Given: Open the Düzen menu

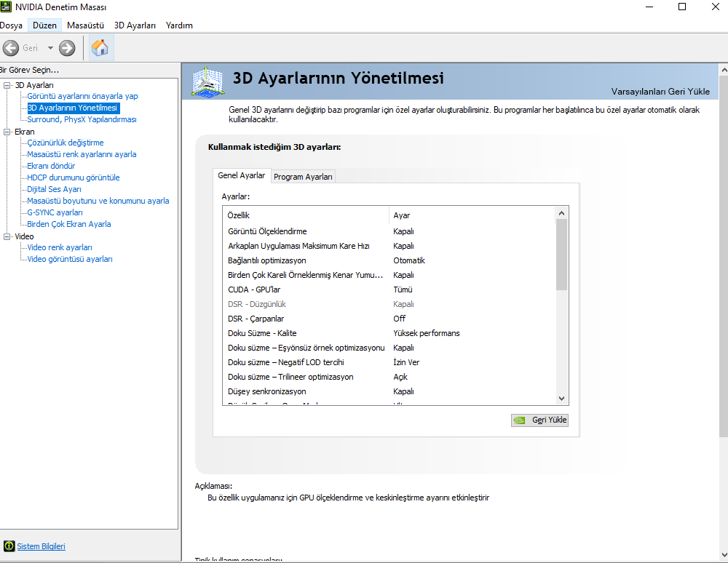Looking at the screenshot, I should pyautogui.click(x=44, y=25).
